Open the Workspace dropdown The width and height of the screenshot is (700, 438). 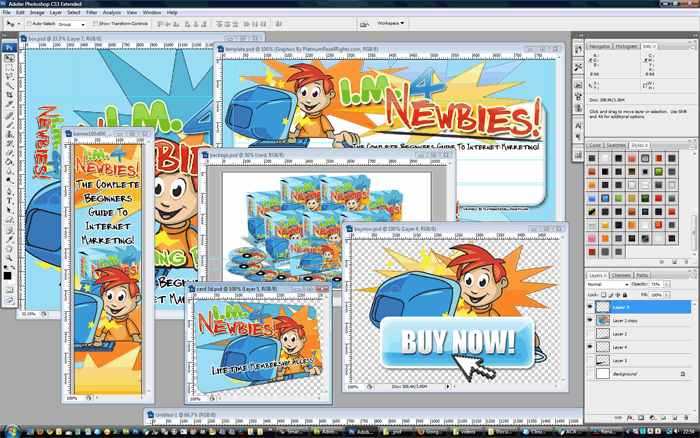click(x=391, y=23)
